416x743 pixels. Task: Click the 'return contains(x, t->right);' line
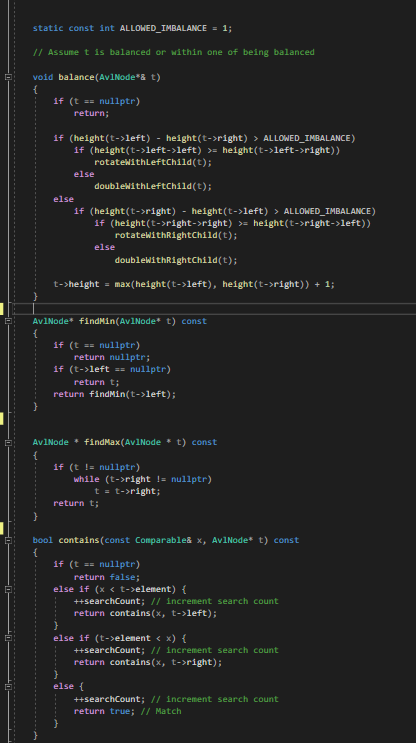click(148, 662)
